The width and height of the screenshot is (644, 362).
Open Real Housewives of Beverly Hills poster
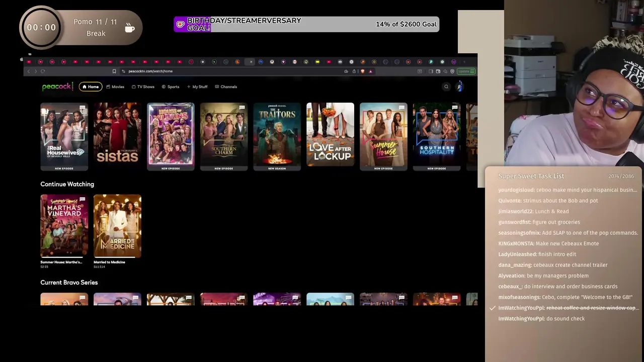(64, 136)
